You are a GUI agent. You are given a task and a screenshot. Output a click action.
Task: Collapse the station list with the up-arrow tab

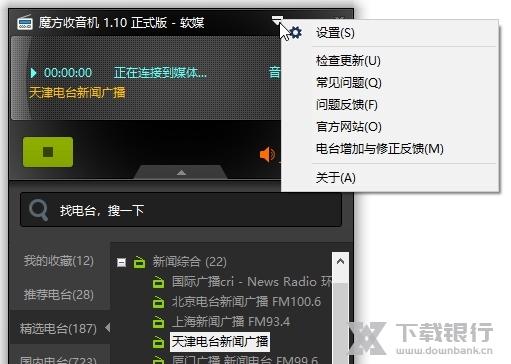point(181,172)
